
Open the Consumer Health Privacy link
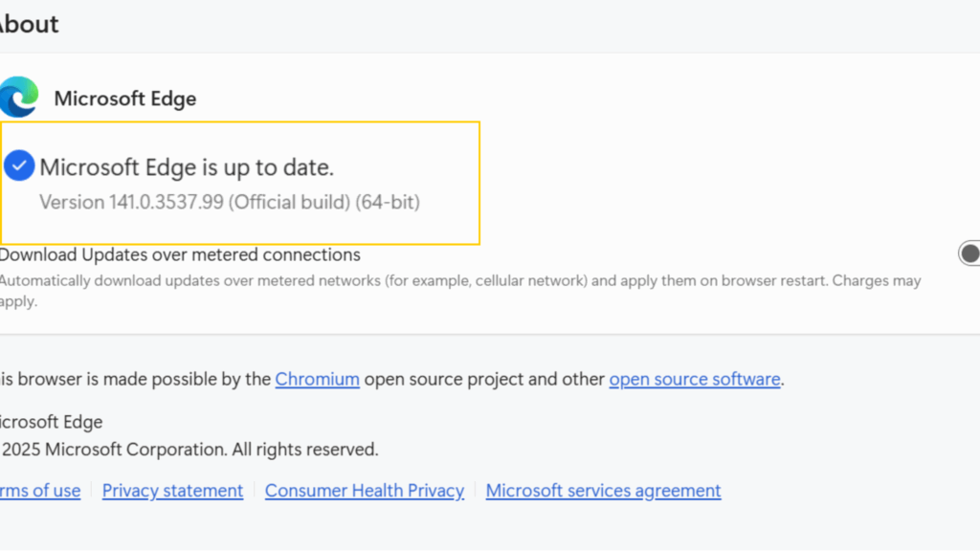coord(364,490)
